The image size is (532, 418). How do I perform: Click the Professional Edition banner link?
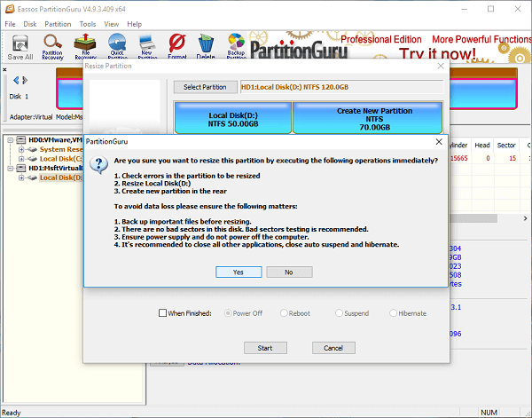click(x=381, y=39)
